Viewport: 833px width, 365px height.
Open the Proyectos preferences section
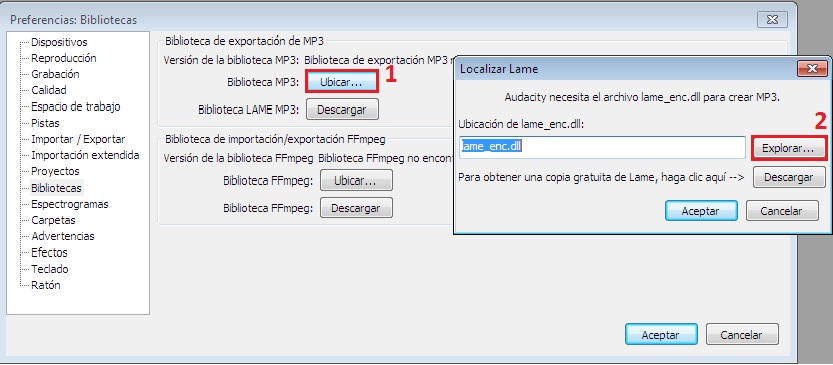55,171
